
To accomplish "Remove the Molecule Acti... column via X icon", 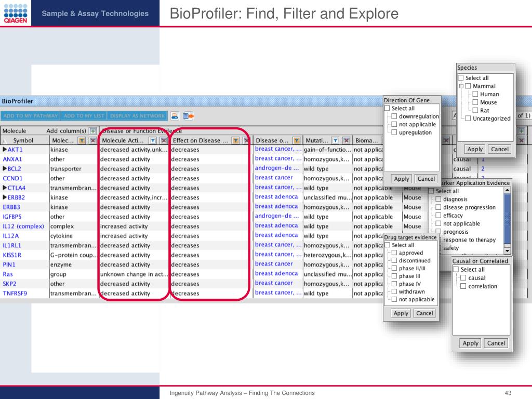I will pyautogui.click(x=164, y=140).
